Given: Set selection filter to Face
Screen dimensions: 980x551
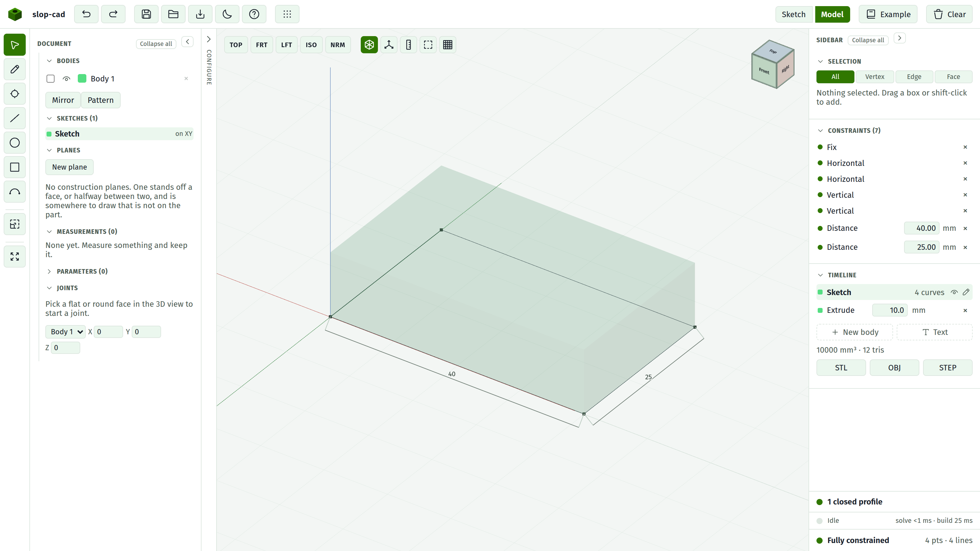Looking at the screenshot, I should [953, 77].
